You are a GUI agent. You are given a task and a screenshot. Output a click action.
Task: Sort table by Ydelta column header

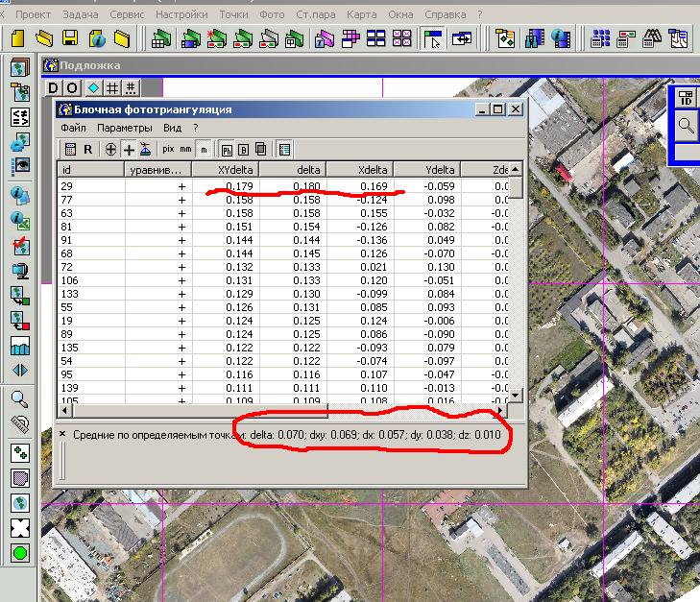(426, 170)
